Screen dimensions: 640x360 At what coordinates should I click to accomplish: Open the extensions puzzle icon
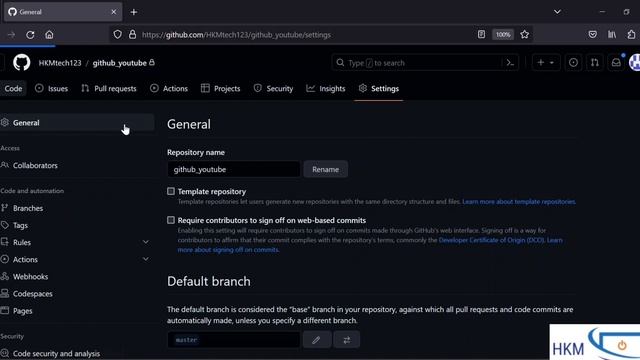[631, 35]
